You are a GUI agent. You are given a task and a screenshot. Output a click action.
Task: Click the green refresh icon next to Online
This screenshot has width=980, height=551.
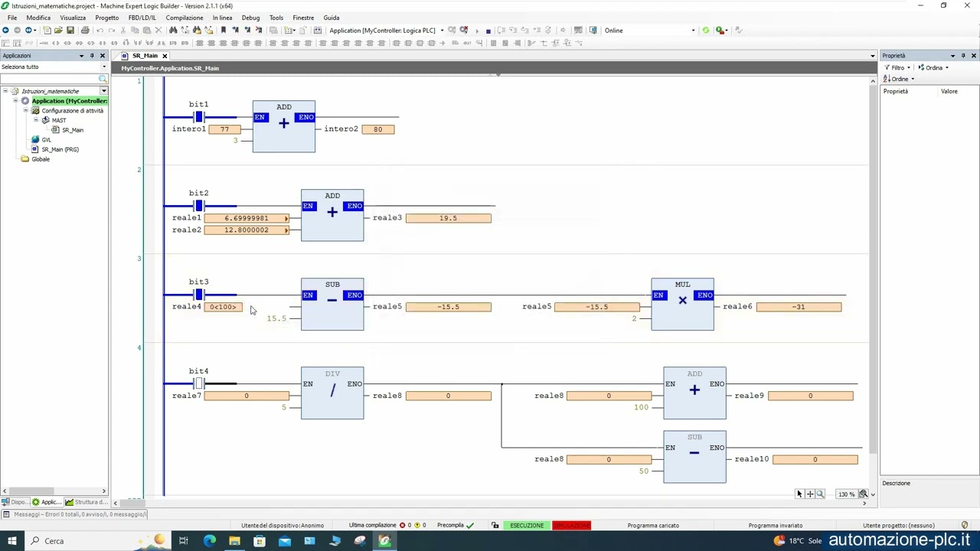point(706,31)
